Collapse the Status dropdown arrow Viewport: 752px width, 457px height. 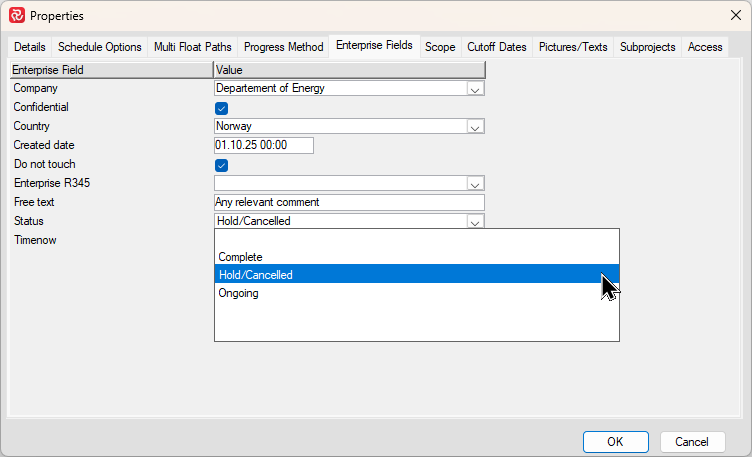click(x=476, y=222)
